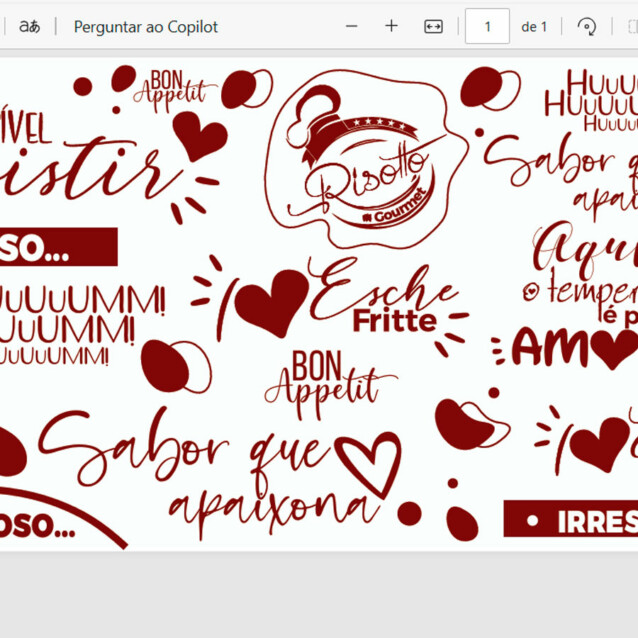The height and width of the screenshot is (638, 638).
Task: Click the page view icon at toolbar edge
Action: click(631, 27)
